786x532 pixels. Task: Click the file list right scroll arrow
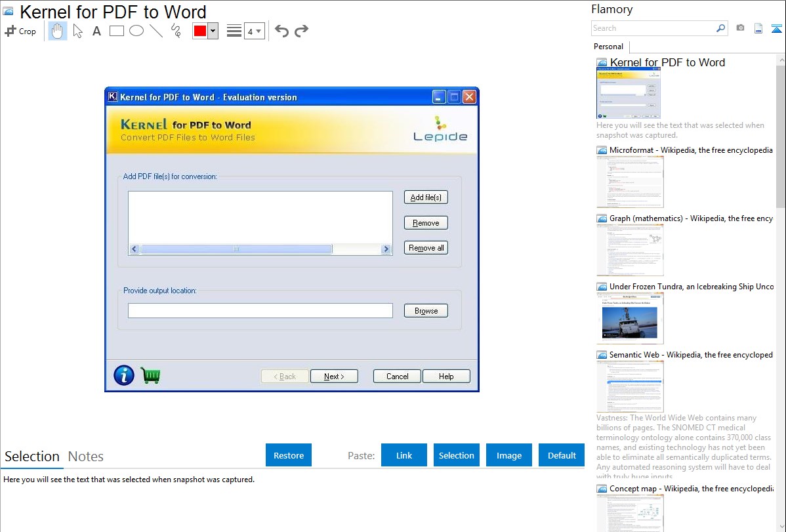pos(386,249)
